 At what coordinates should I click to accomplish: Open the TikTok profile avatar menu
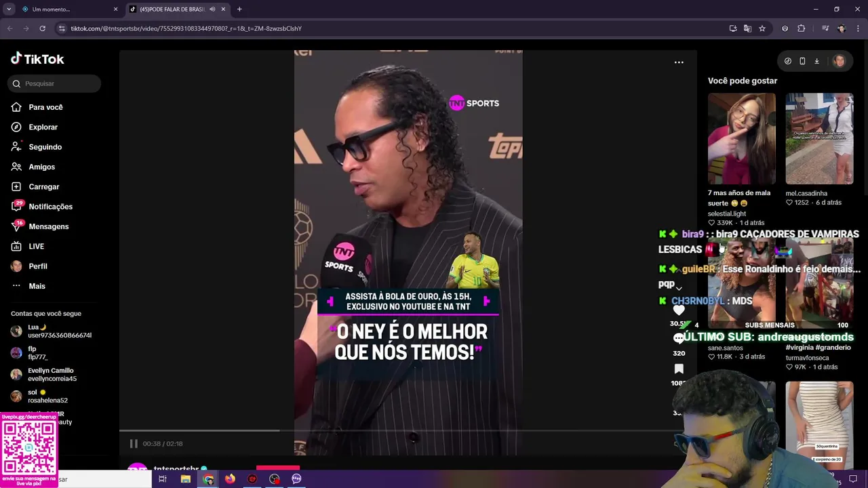(x=840, y=61)
